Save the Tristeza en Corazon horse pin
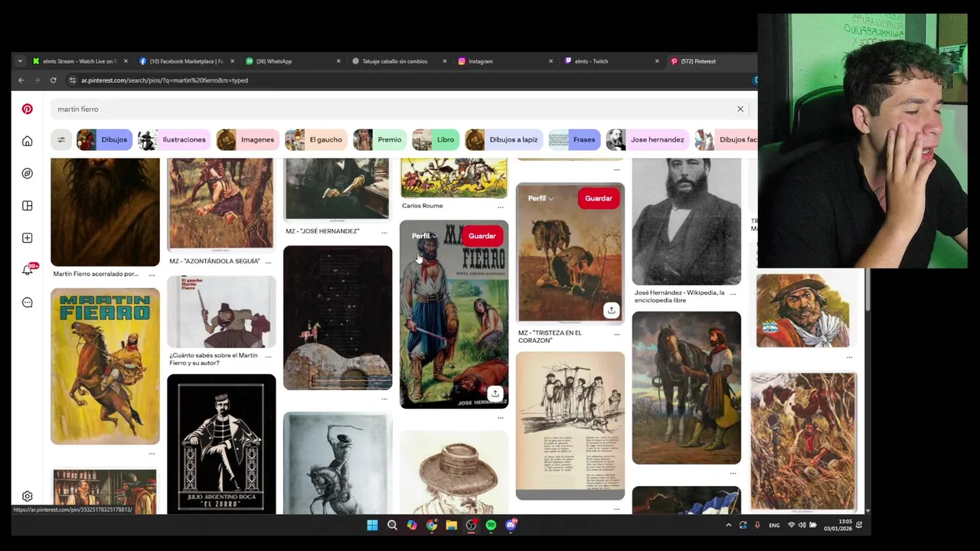The image size is (980, 551). [599, 198]
